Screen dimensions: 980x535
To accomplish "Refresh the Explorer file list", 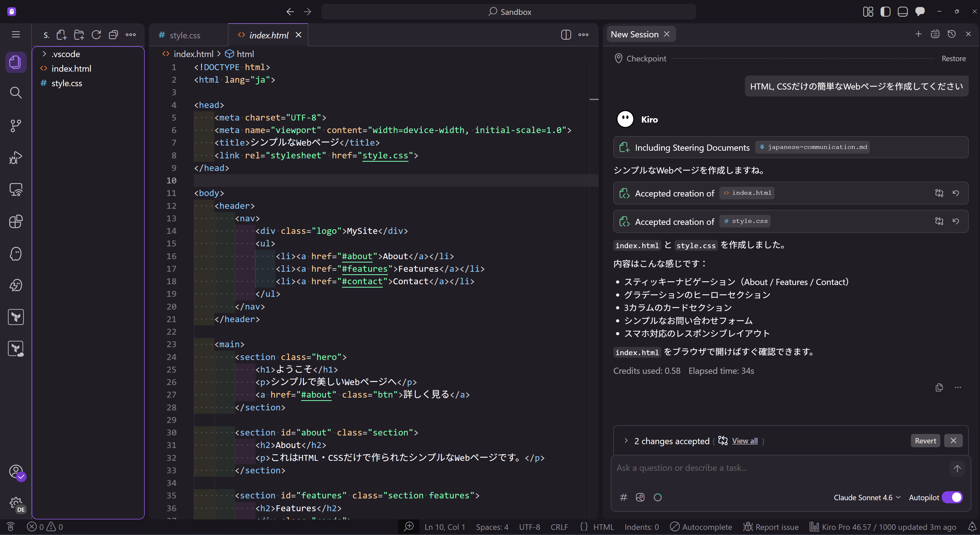I will (96, 35).
